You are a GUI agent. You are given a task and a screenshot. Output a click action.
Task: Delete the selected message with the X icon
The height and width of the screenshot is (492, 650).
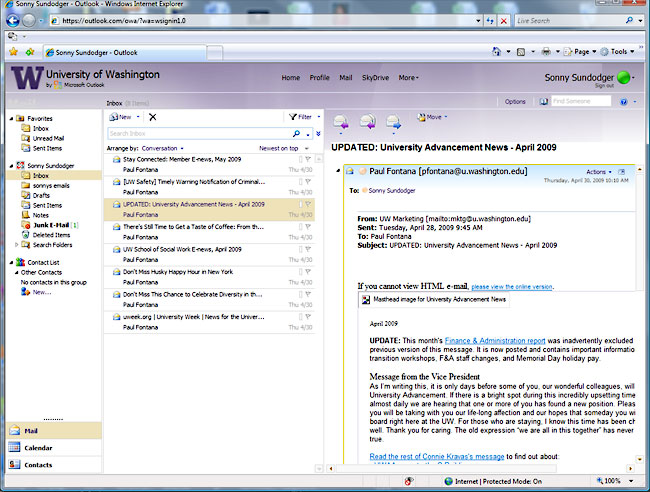(153, 117)
